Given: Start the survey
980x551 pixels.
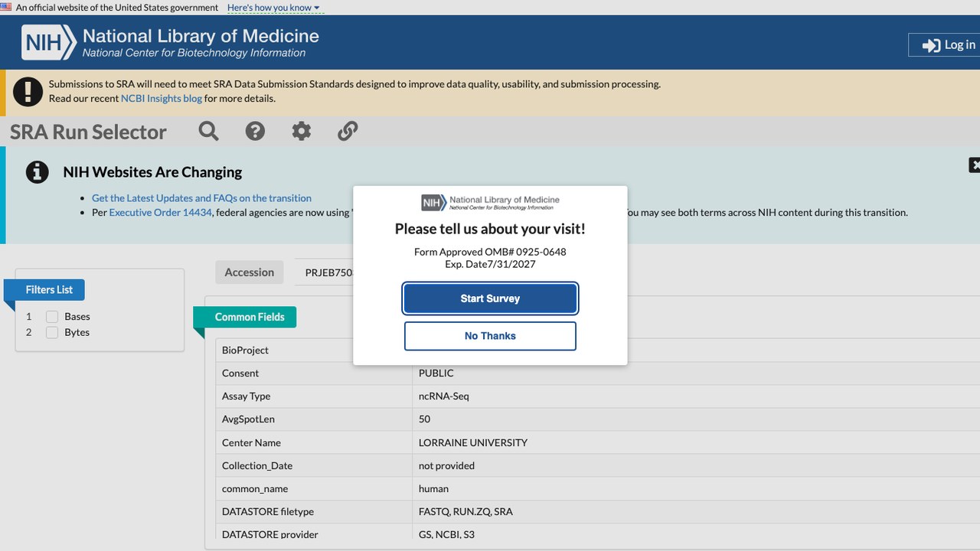Looking at the screenshot, I should coord(490,298).
